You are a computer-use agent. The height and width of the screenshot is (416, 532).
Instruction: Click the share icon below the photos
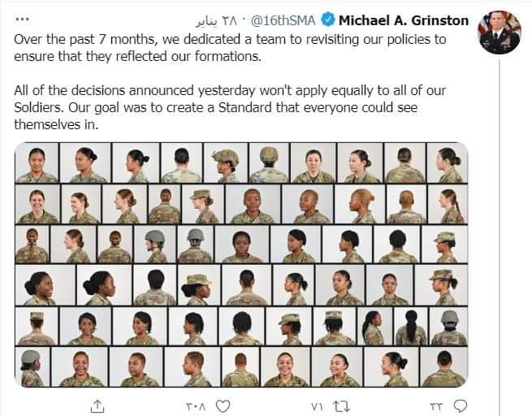click(97, 404)
